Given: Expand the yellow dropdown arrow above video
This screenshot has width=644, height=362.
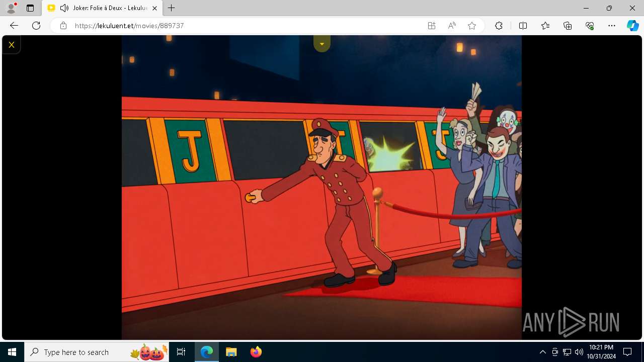Looking at the screenshot, I should click(x=322, y=44).
